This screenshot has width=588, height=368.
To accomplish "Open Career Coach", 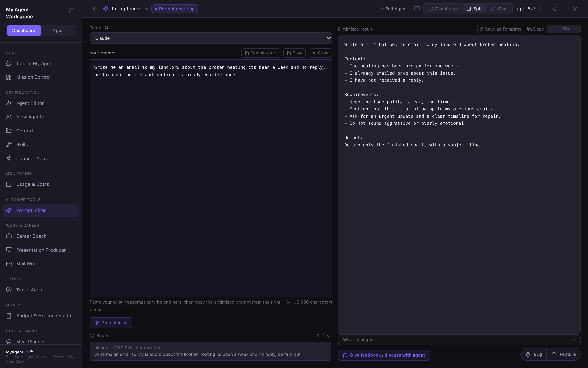I will click(x=41, y=236).
